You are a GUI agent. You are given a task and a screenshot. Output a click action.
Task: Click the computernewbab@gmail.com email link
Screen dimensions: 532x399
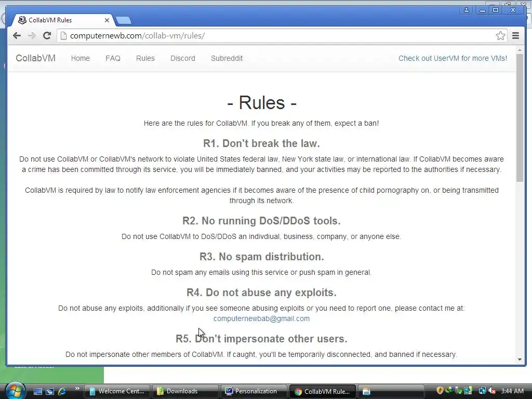tap(261, 318)
